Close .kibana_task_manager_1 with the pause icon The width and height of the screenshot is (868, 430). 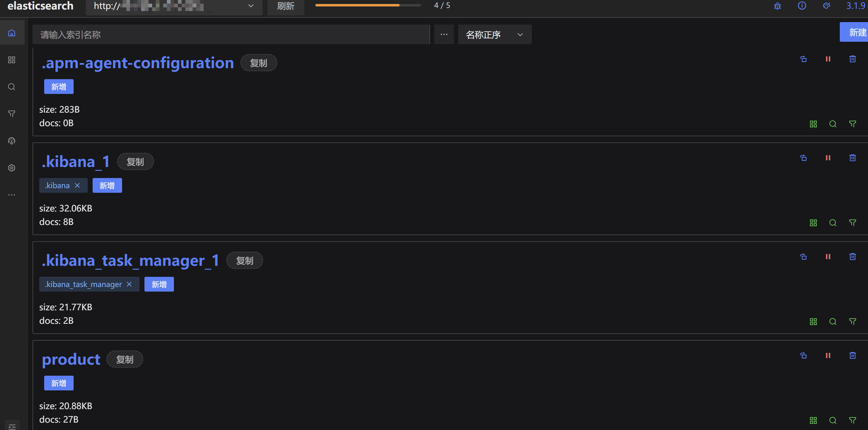point(828,257)
